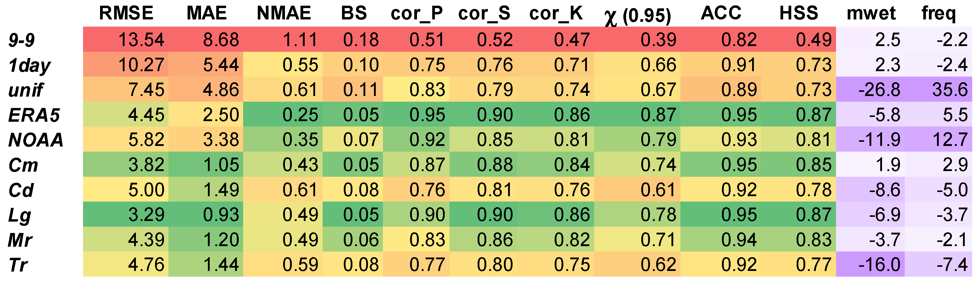The image size is (980, 285).
Task: Click the RMSE column header
Action: 126,13
